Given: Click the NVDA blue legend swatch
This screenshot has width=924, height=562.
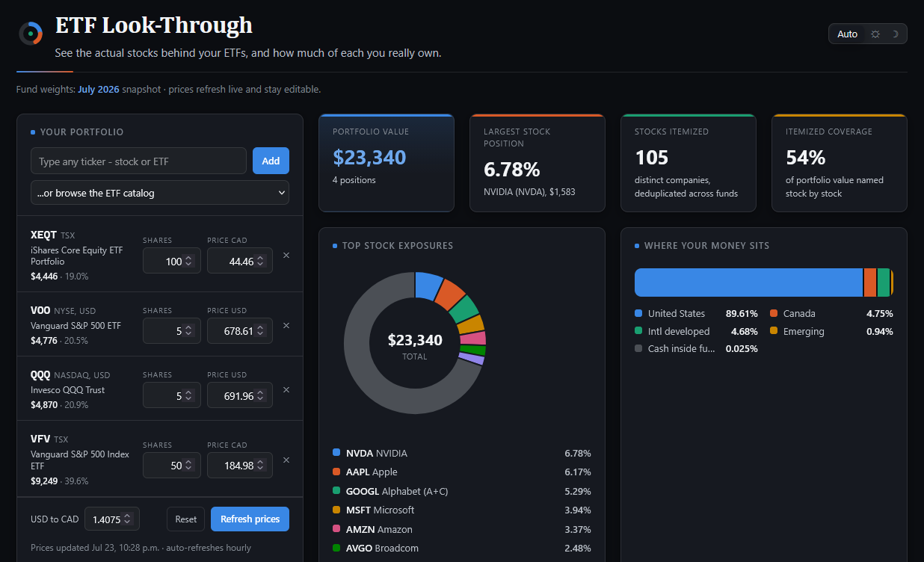Looking at the screenshot, I should (x=336, y=453).
